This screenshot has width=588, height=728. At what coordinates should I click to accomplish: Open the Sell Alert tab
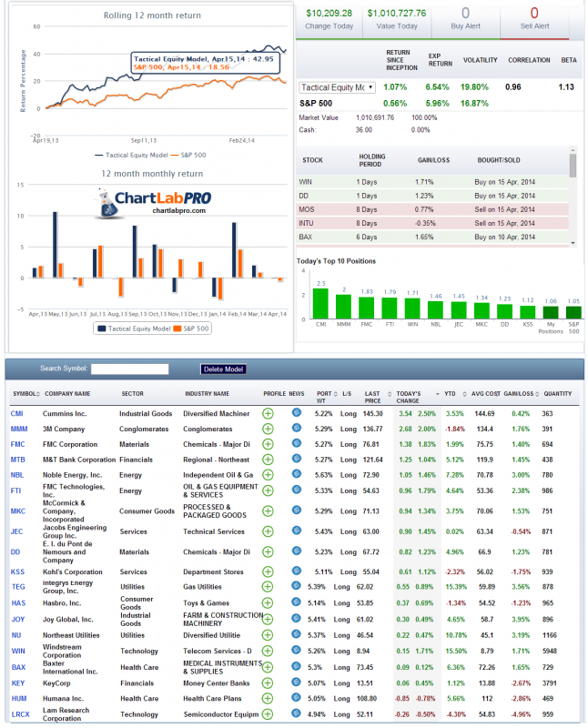(534, 19)
